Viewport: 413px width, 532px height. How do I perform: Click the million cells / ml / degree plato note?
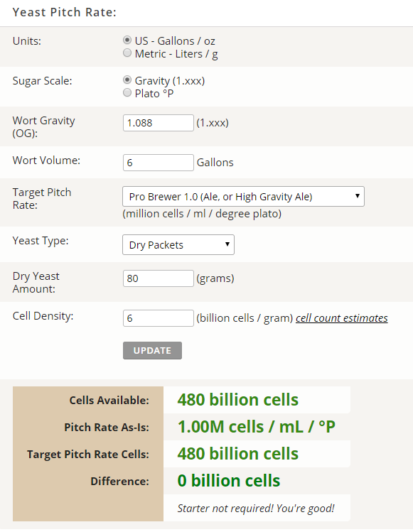[x=202, y=214]
